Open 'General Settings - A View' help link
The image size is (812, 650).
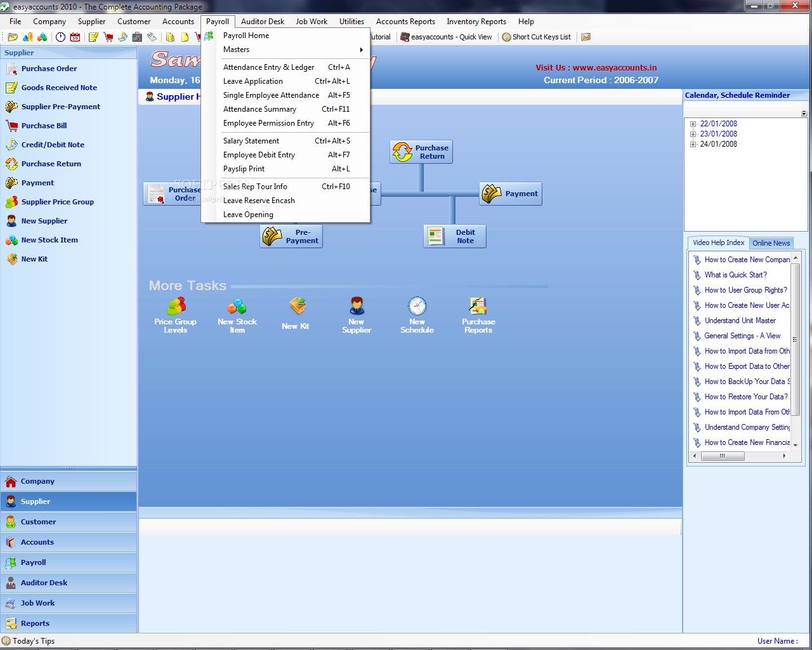742,336
